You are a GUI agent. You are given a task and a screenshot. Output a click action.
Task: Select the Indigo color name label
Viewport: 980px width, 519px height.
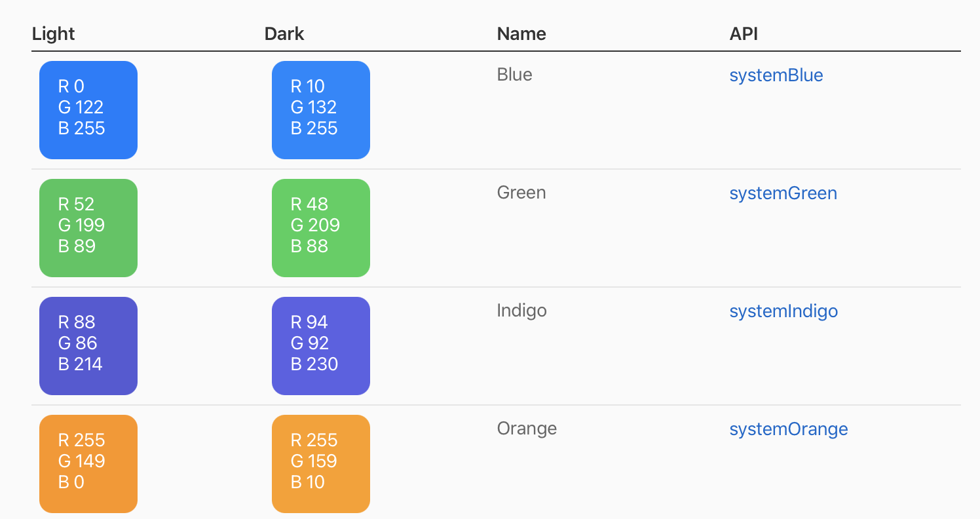(x=521, y=310)
